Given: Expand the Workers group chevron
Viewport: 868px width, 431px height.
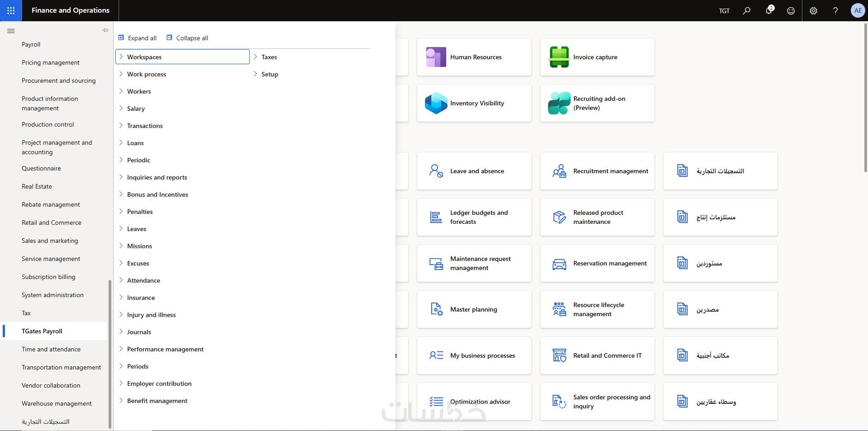Looking at the screenshot, I should pos(121,91).
